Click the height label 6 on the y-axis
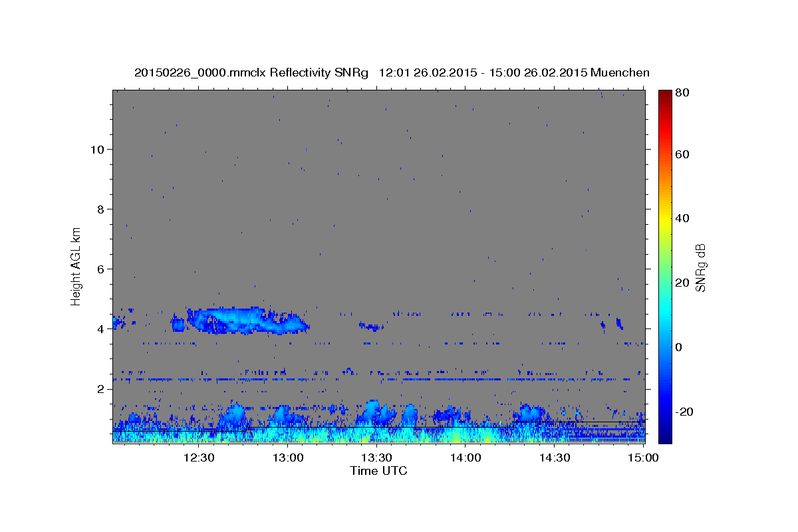This screenshot has height=532, width=798. [x=100, y=269]
